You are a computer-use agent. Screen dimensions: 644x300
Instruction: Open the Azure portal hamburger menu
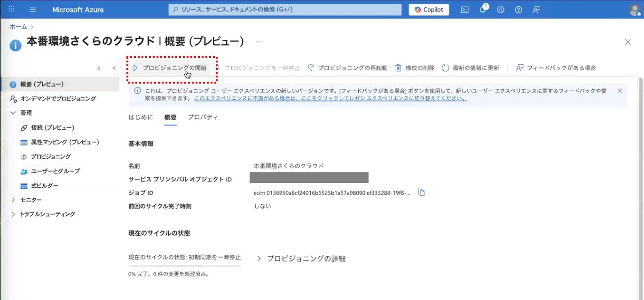click(x=33, y=10)
